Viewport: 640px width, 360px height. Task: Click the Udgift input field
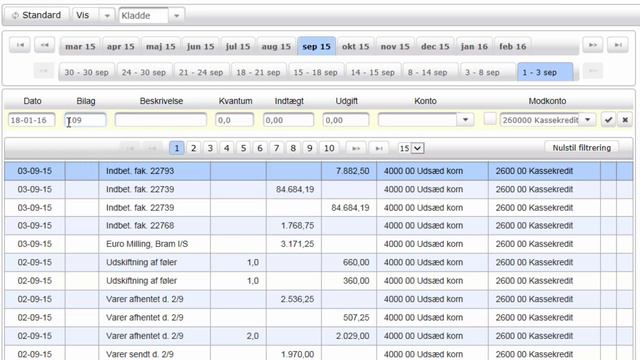click(x=346, y=120)
